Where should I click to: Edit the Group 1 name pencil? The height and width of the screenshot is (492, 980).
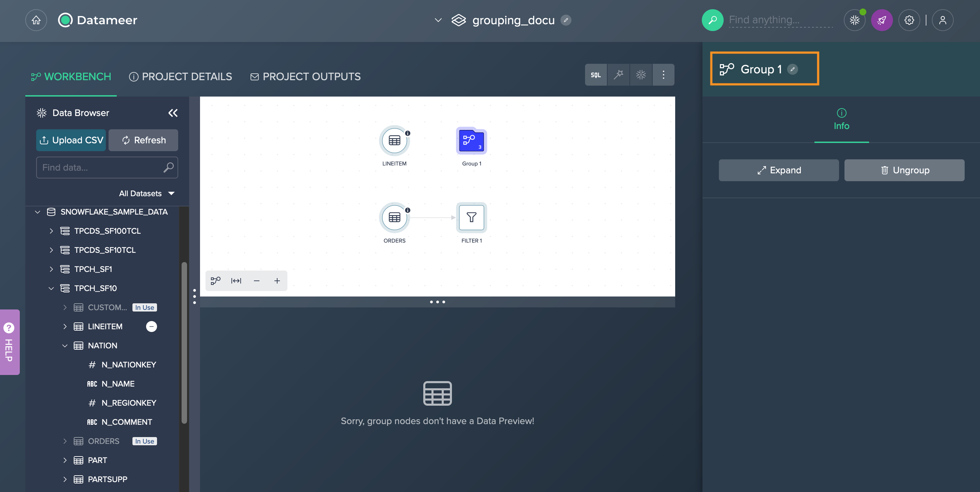tap(793, 69)
